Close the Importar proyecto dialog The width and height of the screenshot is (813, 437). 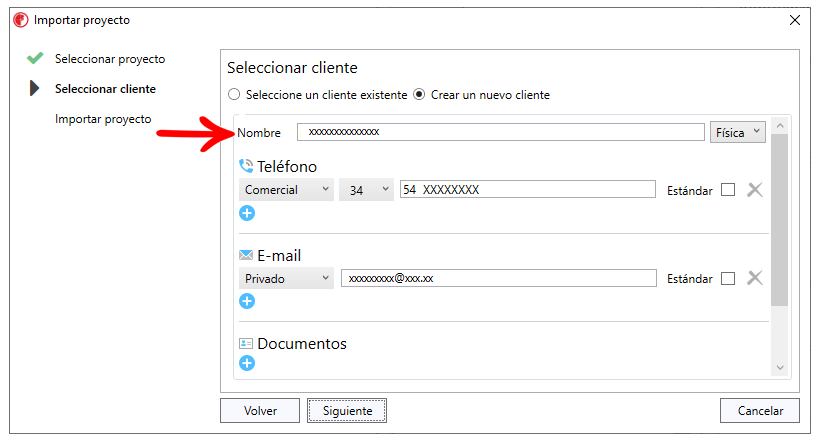point(795,20)
